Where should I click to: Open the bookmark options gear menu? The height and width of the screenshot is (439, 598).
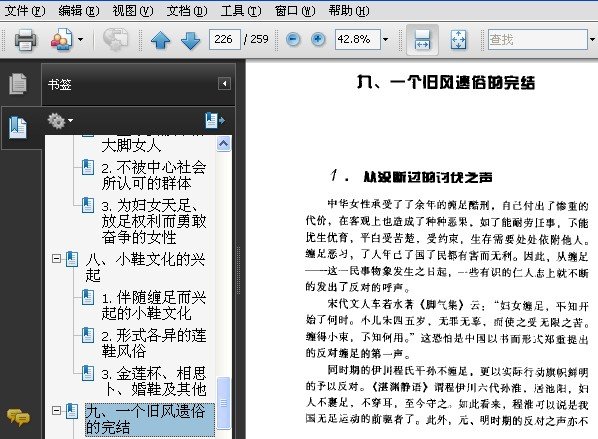[x=59, y=121]
